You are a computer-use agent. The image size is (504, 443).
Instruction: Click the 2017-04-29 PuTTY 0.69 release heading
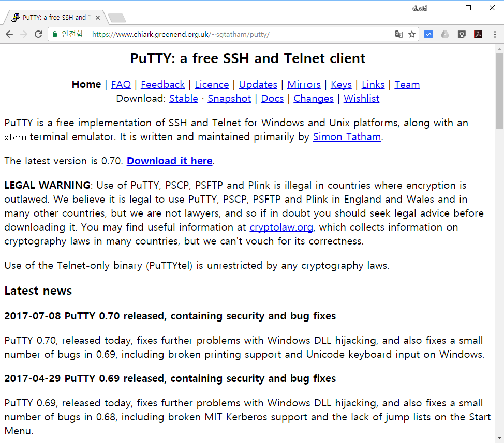coord(170,378)
